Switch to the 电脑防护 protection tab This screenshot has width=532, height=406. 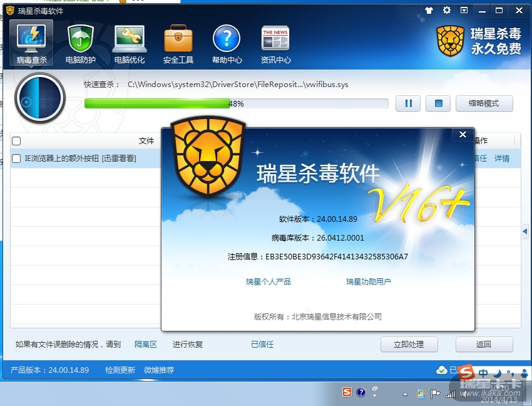coord(80,44)
